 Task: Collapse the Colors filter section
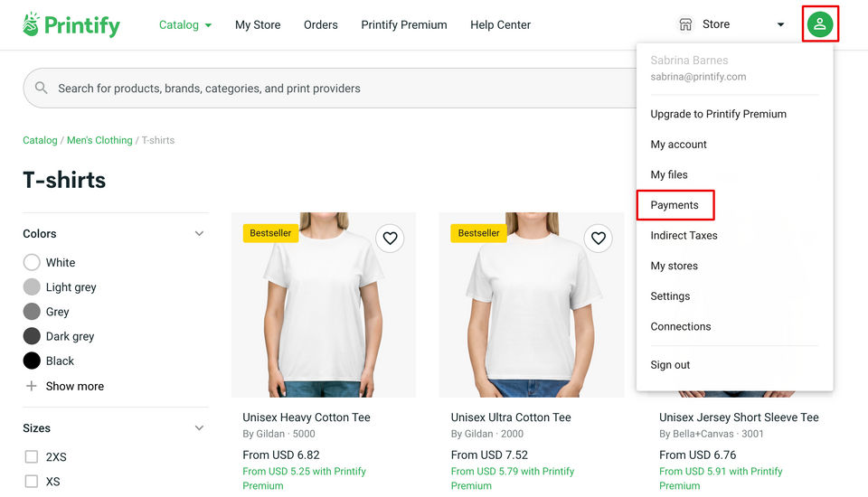(199, 233)
